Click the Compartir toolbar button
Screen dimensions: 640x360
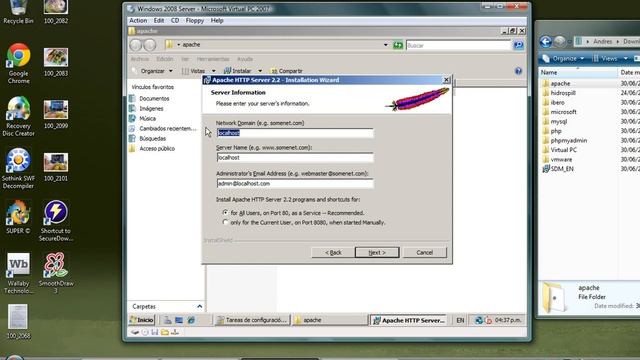click(287, 71)
